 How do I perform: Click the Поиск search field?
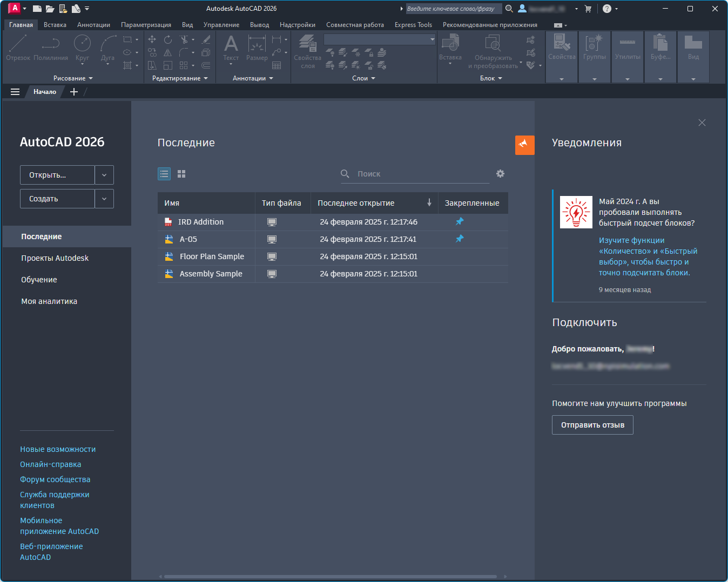click(415, 174)
